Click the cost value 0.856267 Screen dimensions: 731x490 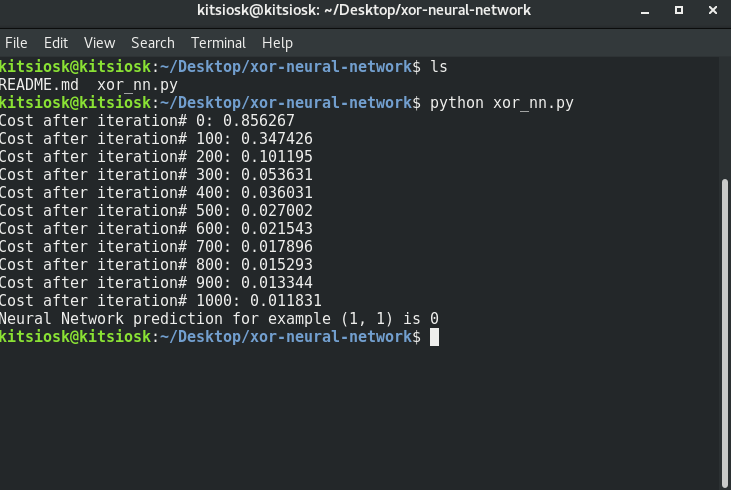[x=259, y=121]
